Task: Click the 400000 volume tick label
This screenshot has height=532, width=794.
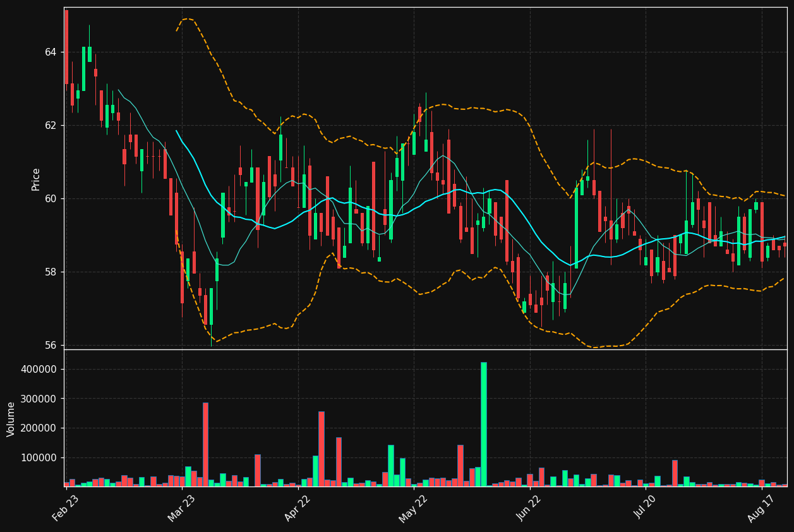Action: [x=39, y=370]
